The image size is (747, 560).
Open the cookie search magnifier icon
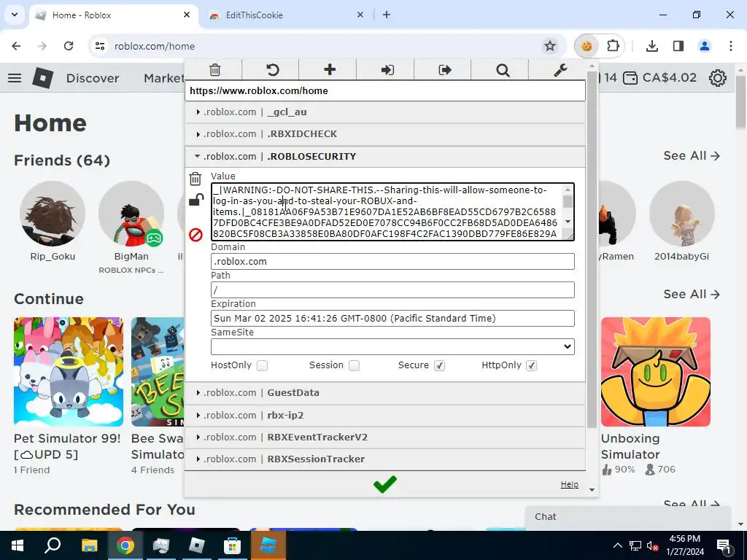point(503,71)
